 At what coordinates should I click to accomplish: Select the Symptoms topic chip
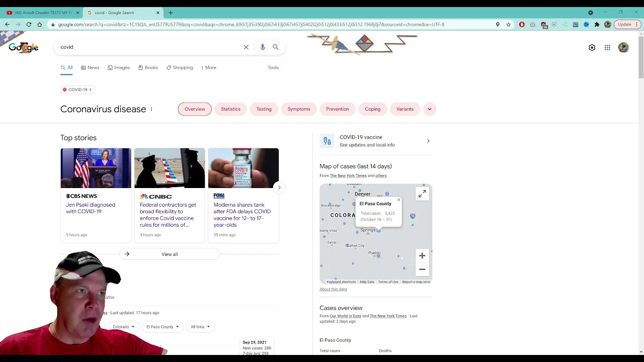tap(299, 109)
